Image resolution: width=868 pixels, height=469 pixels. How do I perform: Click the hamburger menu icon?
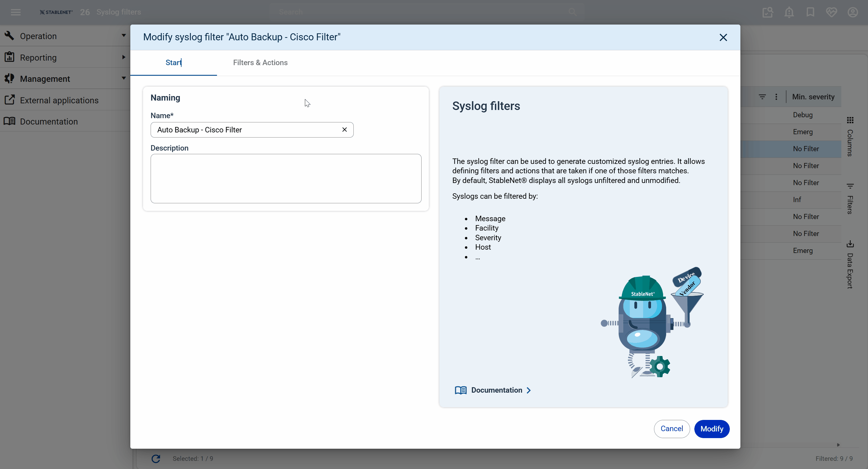click(15, 12)
